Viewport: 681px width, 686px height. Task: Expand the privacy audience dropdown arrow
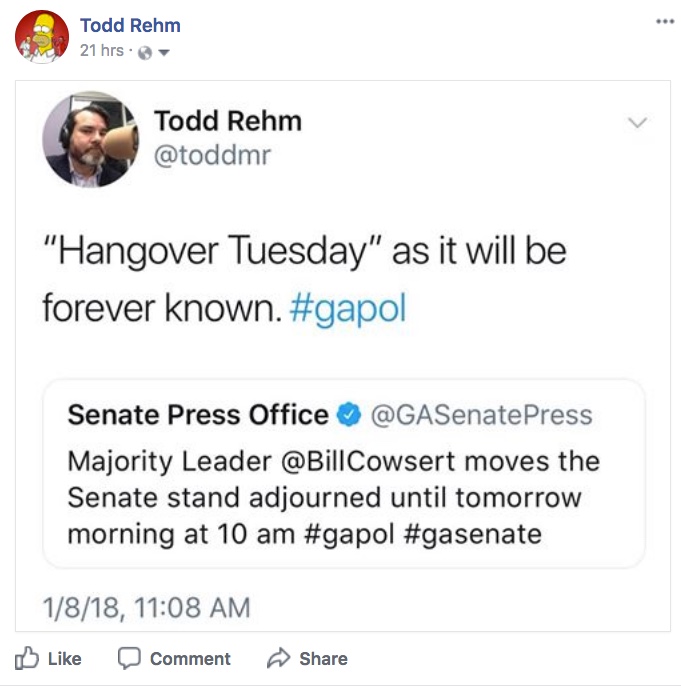pos(164,53)
